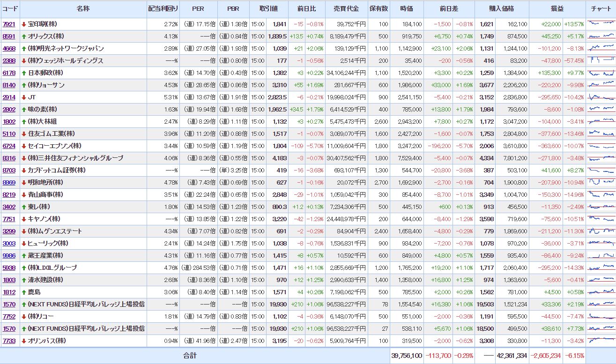Viewport: 616px width, 364px height.
Task: Click the green up arrow beside オリックス
Action: point(24,36)
